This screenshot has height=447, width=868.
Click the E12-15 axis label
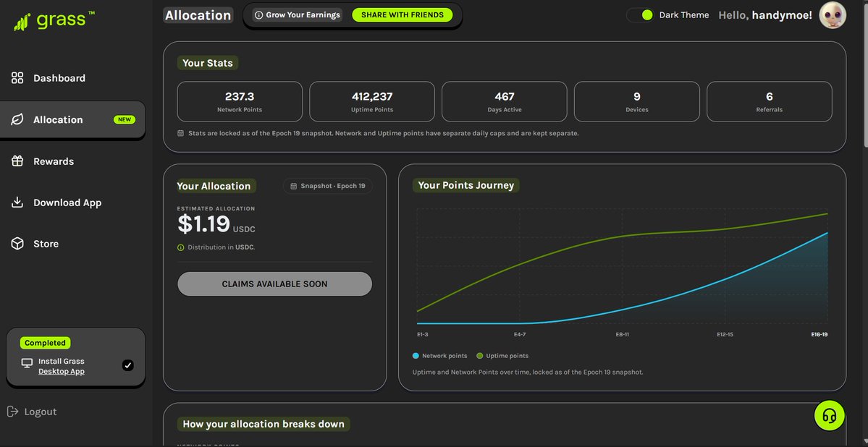tap(725, 335)
